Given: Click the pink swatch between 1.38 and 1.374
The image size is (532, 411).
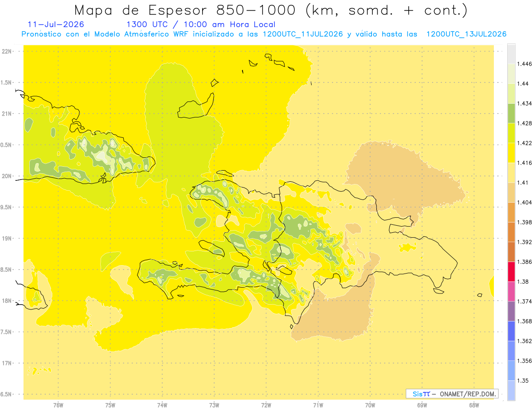Looking at the screenshot, I should [x=511, y=291].
